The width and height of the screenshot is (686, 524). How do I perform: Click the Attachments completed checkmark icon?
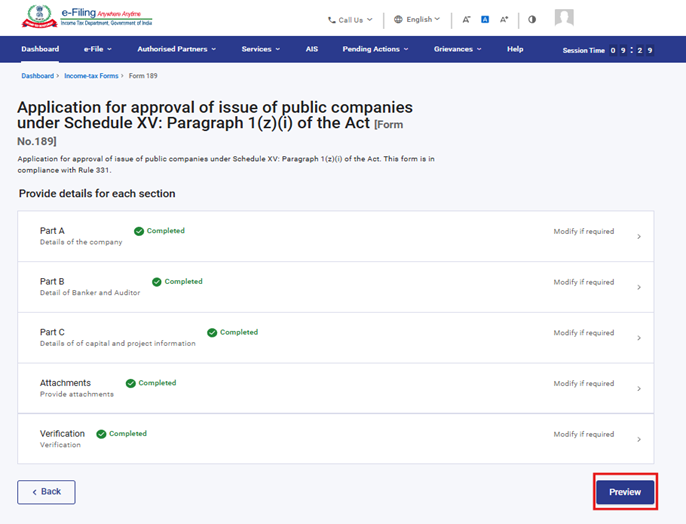[x=131, y=383]
